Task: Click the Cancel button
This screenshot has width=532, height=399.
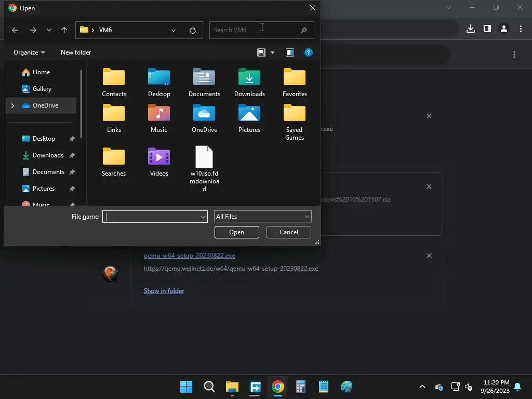Action: (x=289, y=232)
